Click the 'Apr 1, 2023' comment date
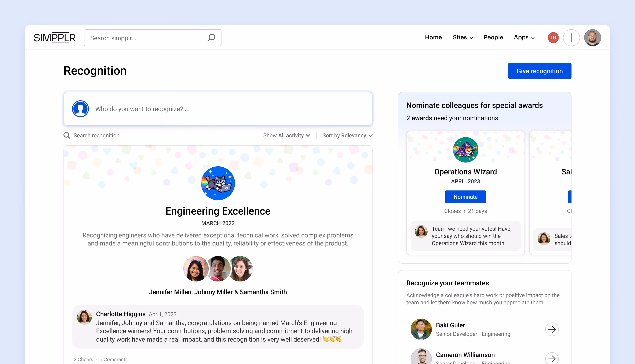 click(163, 314)
